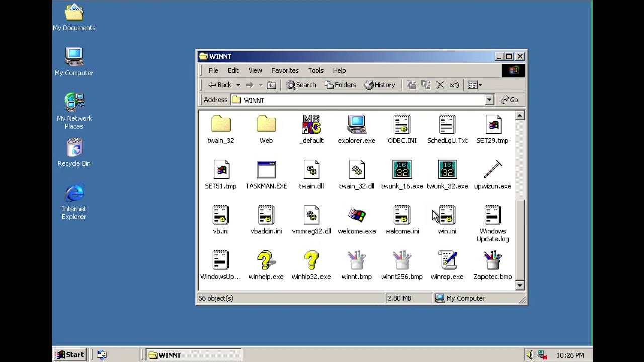Click the Up one level folder icon
This screenshot has width=644, height=362.
(272, 85)
